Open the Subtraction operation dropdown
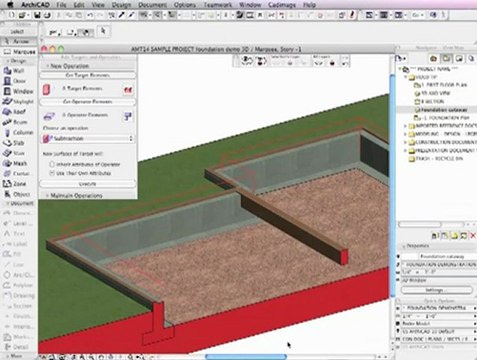The image size is (477, 360). [88, 138]
